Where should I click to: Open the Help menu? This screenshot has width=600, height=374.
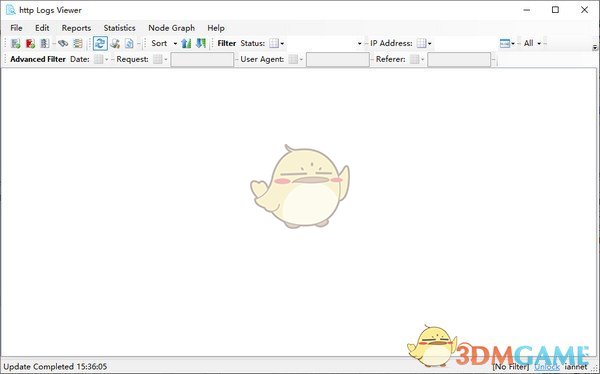216,28
